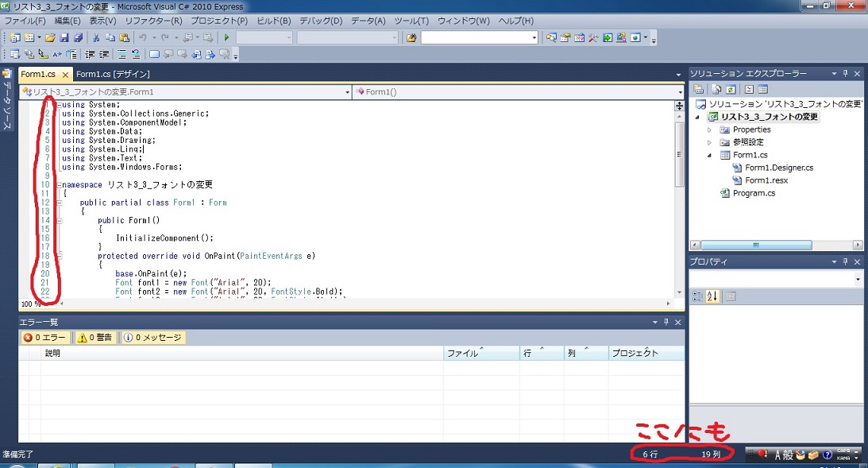Toggle the 0 エラー filter button
Viewport: 868px width, 468px height.
44,338
